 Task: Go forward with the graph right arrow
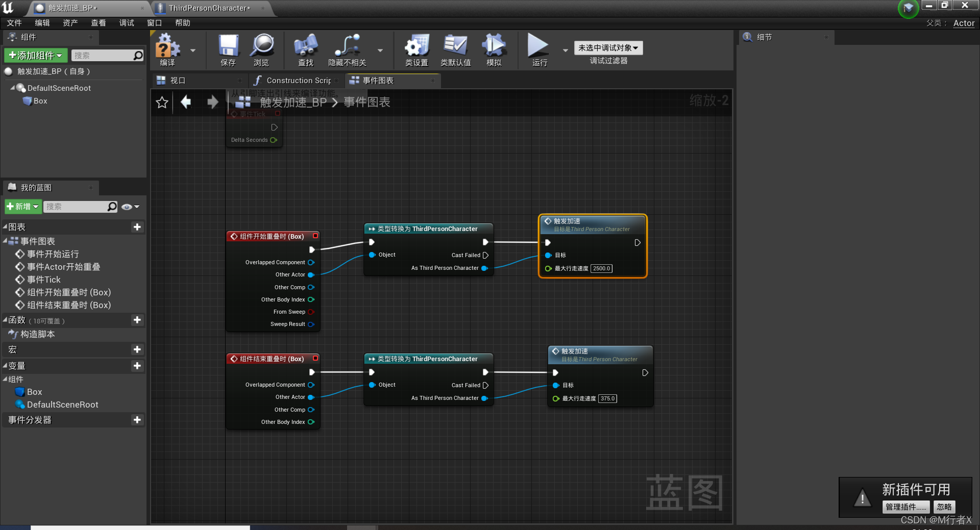tap(213, 102)
